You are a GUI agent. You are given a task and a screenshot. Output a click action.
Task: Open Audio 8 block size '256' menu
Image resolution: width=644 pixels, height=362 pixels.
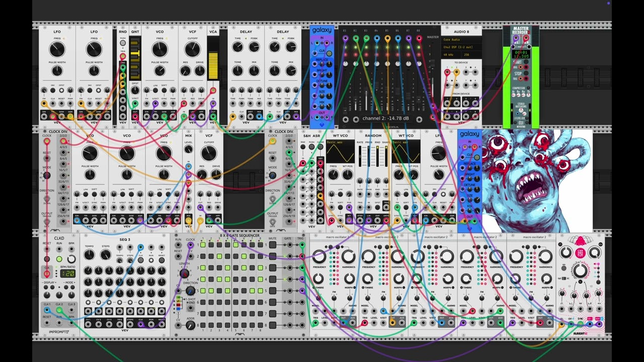point(471,54)
